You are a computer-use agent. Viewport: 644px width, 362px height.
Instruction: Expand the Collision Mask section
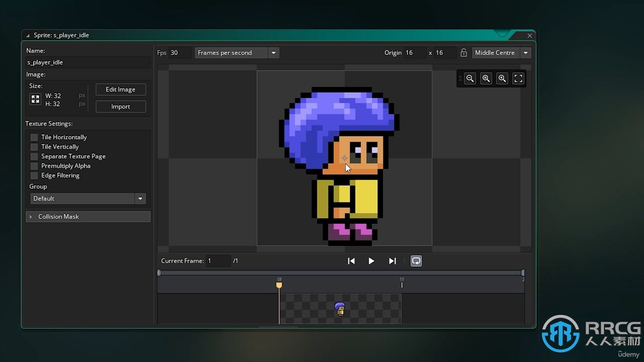tap(88, 217)
